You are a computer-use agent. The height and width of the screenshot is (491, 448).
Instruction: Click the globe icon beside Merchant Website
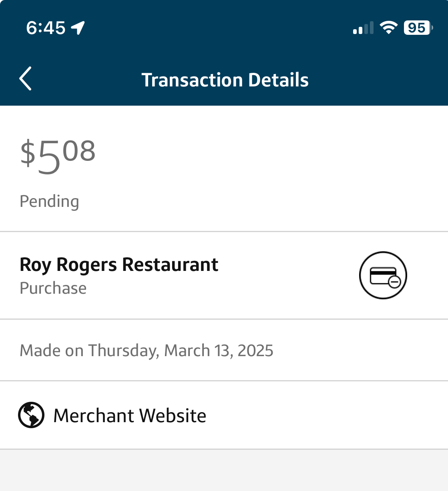pyautogui.click(x=31, y=415)
